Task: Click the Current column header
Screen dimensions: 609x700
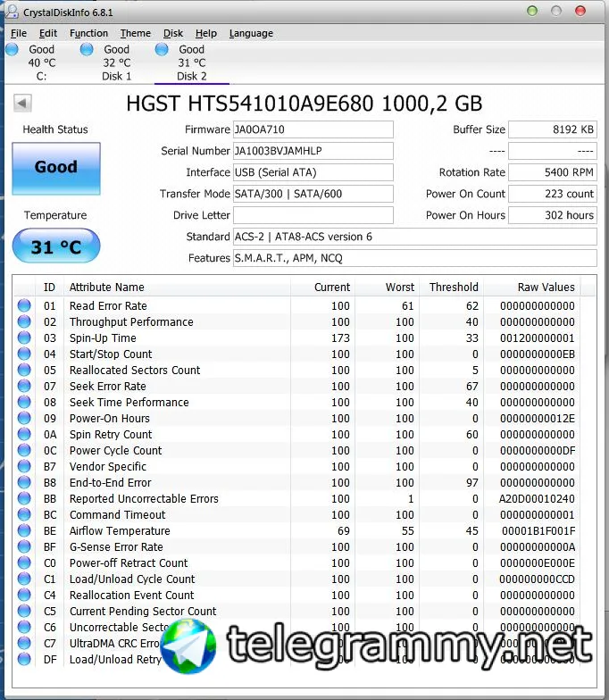Action: pyautogui.click(x=323, y=287)
